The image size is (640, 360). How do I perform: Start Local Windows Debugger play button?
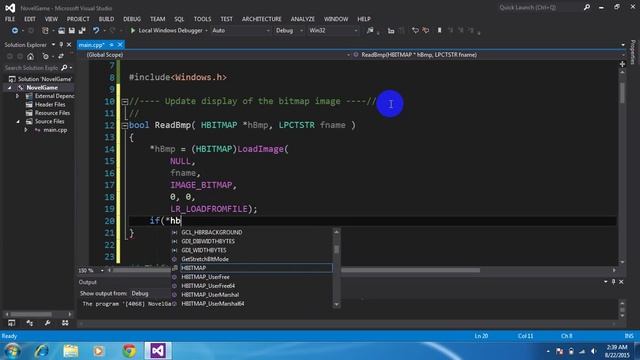pyautogui.click(x=133, y=31)
